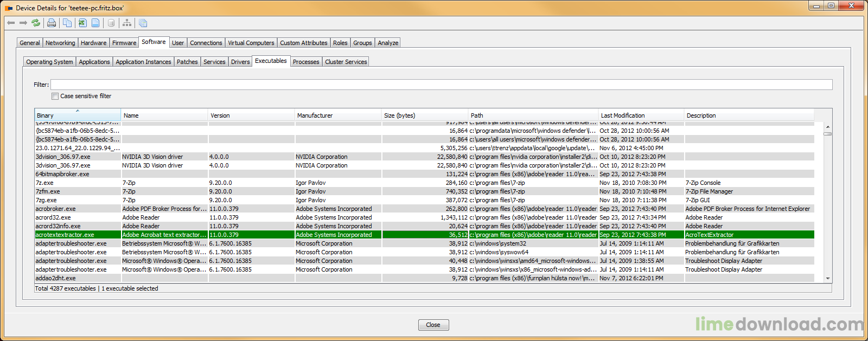Select the 7zg.exe row

[x=424, y=200]
